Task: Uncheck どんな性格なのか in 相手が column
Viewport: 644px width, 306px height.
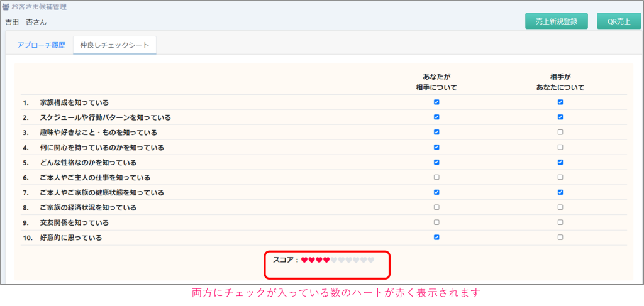Action: [560, 162]
